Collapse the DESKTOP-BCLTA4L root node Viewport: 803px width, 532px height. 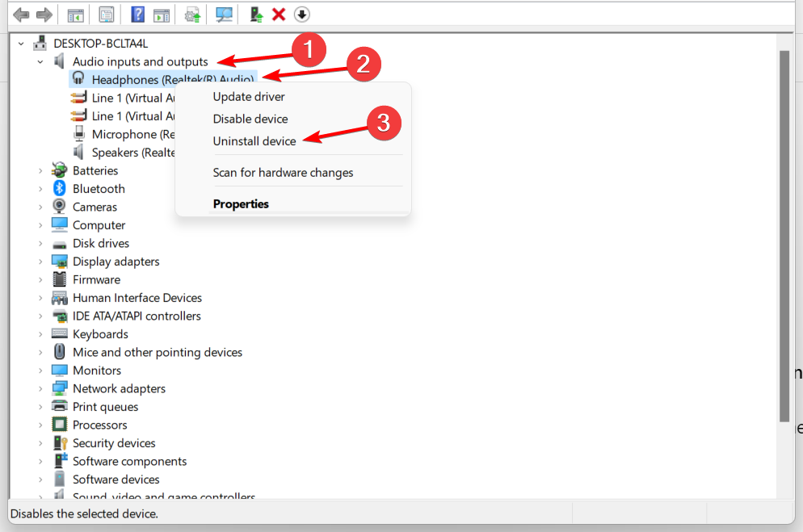click(x=21, y=44)
